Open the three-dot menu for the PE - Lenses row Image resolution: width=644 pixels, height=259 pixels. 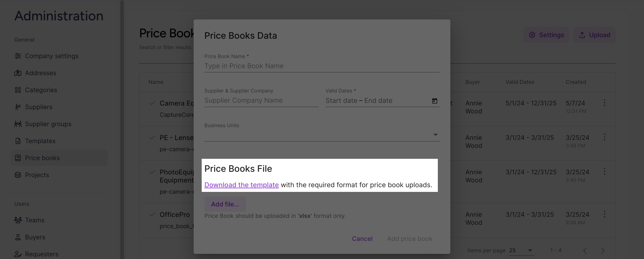[x=604, y=137]
